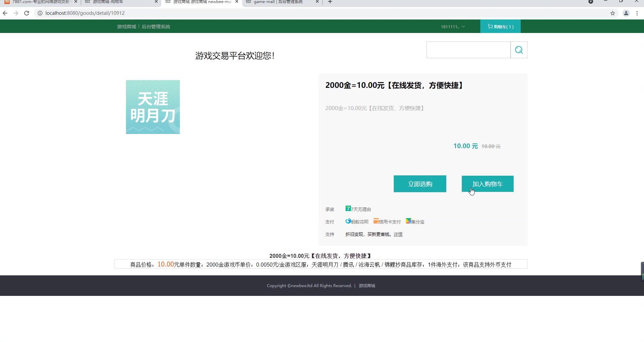Close the active newbee-mall tab
Image resolution: width=644 pixels, height=342 pixels.
[237, 2]
